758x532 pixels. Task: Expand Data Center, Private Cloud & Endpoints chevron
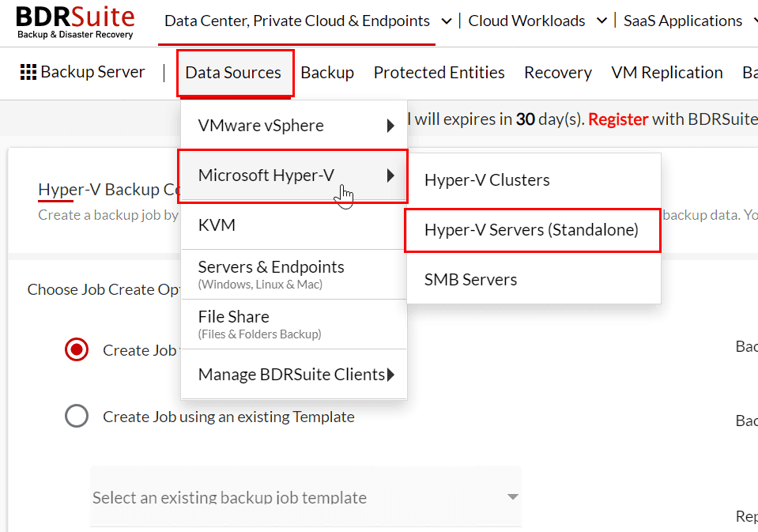(447, 21)
